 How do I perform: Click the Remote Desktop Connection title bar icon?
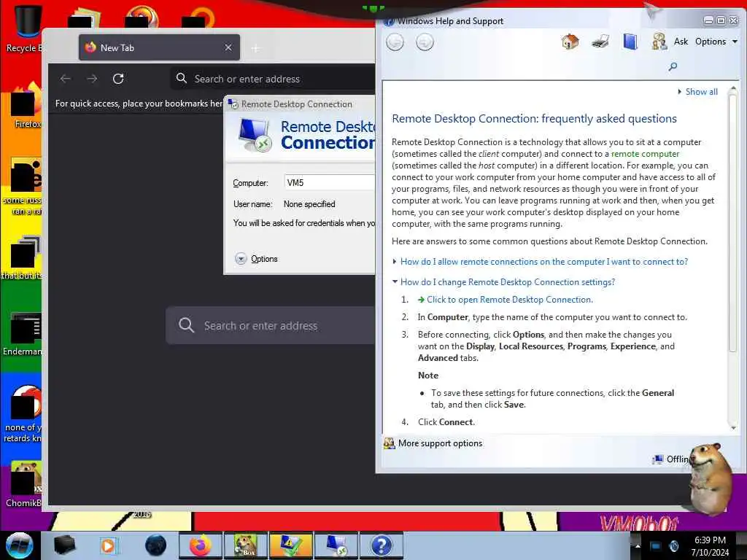point(233,104)
